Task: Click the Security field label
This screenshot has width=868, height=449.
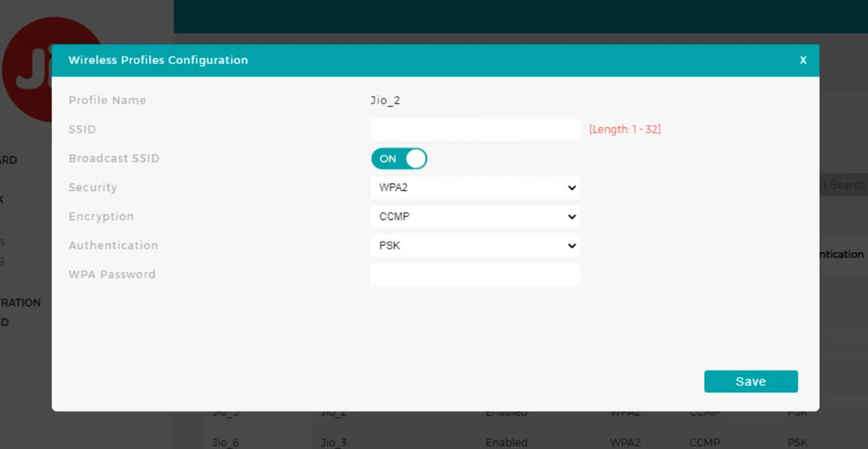Action: click(93, 188)
